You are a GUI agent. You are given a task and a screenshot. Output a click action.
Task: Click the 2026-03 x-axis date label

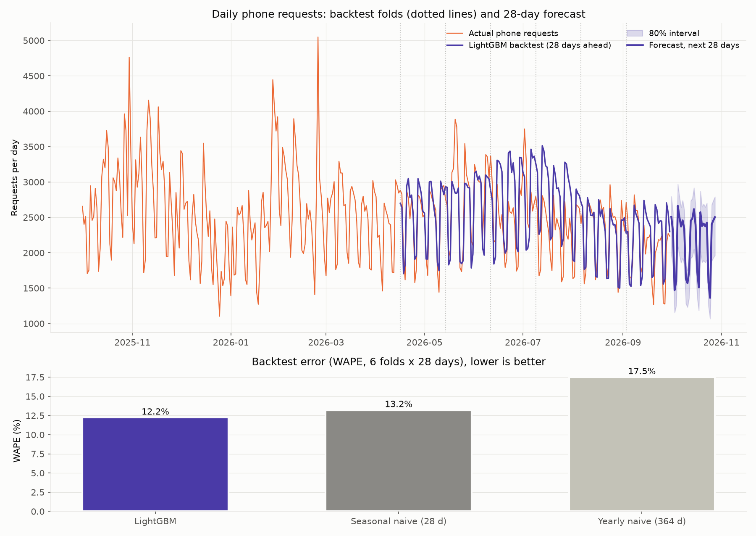click(x=326, y=342)
